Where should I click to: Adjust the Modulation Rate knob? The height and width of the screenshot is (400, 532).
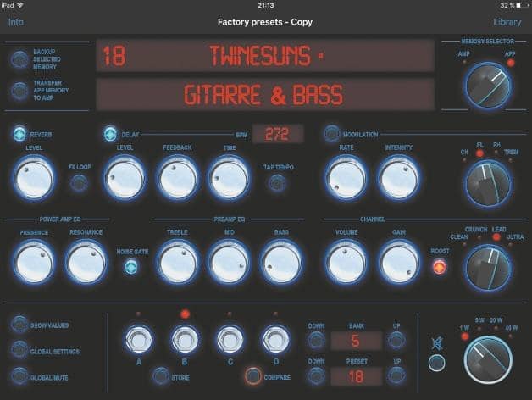click(346, 178)
